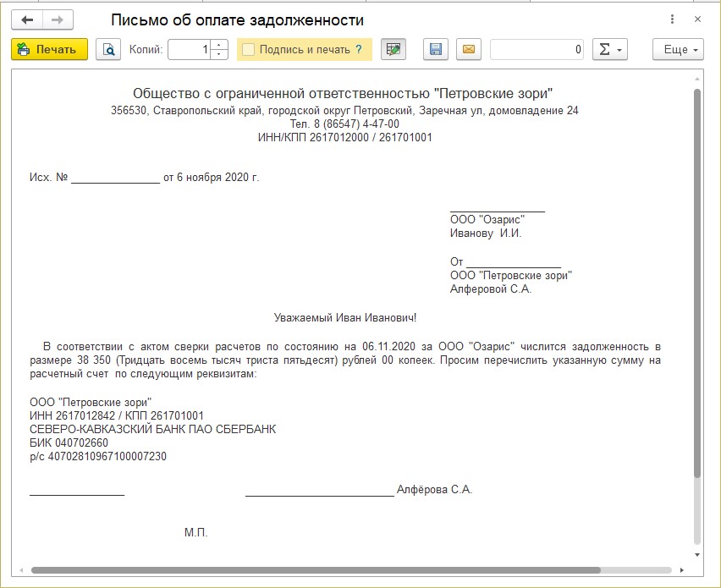Image resolution: width=721 pixels, height=588 pixels.
Task: Click the scroll down arrow of vertical scrollbar
Action: [697, 555]
